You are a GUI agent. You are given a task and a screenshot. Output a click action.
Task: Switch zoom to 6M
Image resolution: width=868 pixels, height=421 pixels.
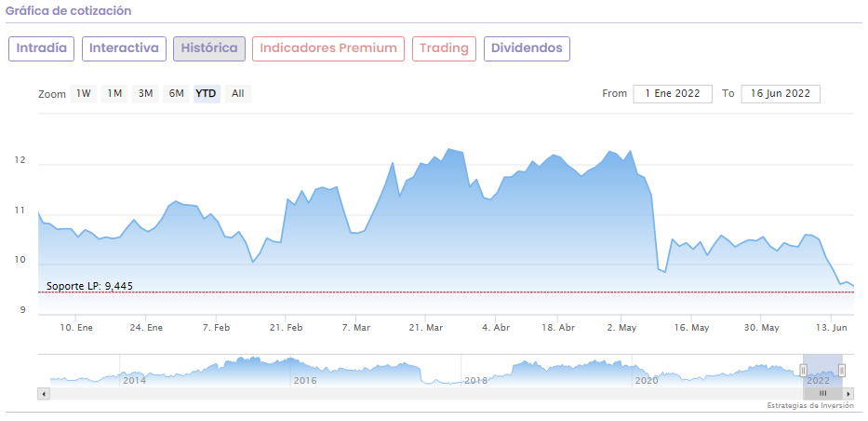176,93
